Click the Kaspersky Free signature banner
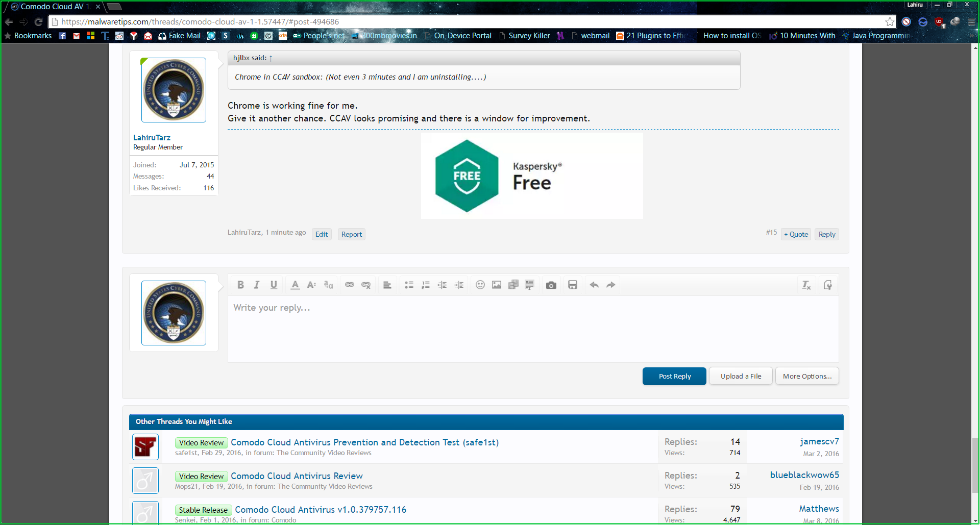The width and height of the screenshot is (980, 525). pos(532,176)
